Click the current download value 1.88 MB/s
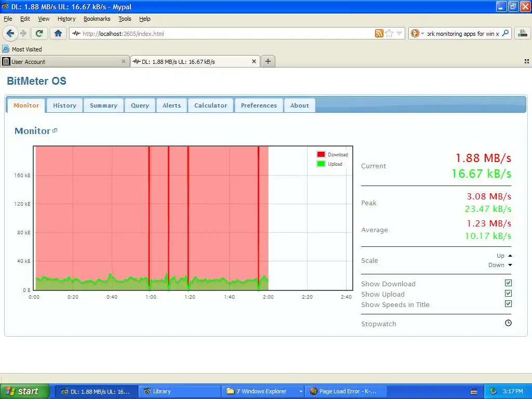The height and width of the screenshot is (399, 532). pyautogui.click(x=483, y=158)
